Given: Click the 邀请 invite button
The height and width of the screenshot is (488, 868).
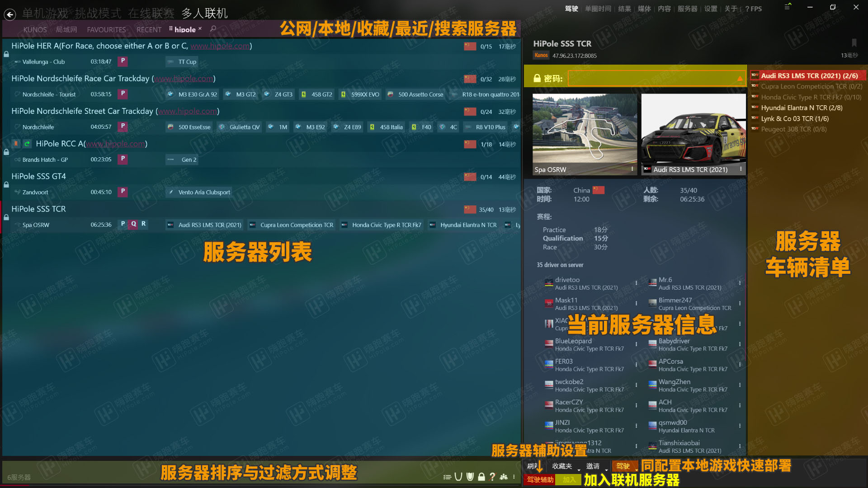Looking at the screenshot, I should 593,466.
